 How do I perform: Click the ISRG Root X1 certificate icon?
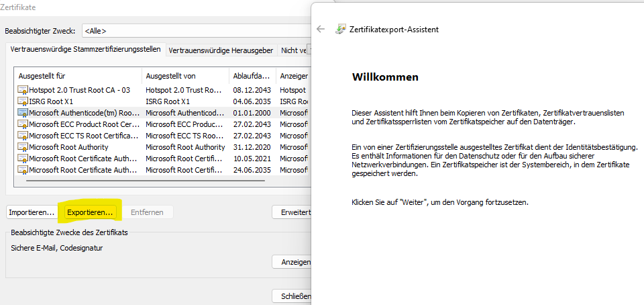pyautogui.click(x=23, y=101)
